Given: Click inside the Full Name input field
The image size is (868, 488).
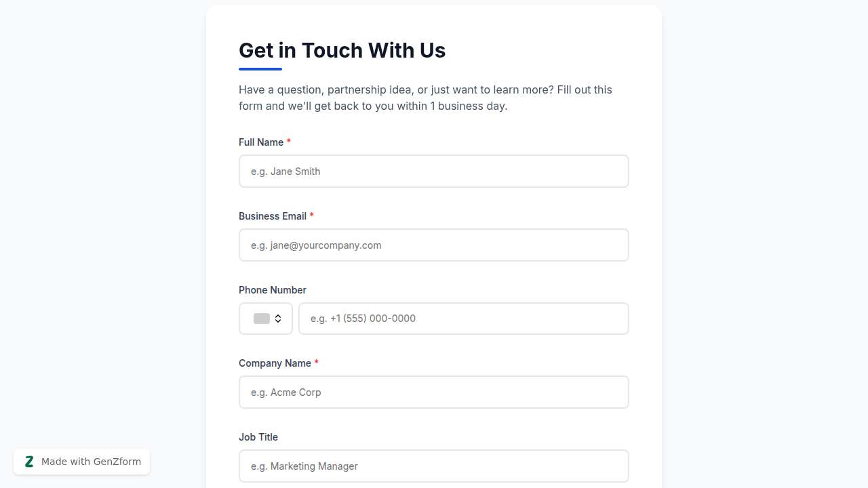Looking at the screenshot, I should 434,171.
